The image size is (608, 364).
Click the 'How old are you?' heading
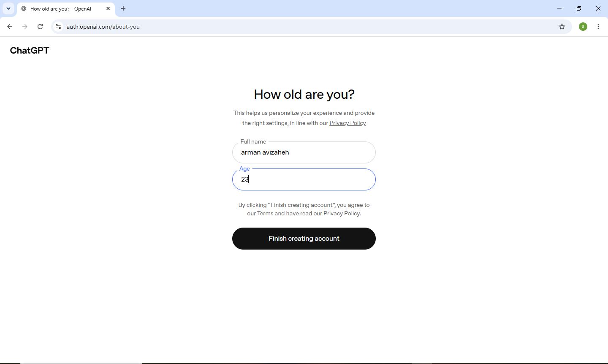pyautogui.click(x=304, y=95)
